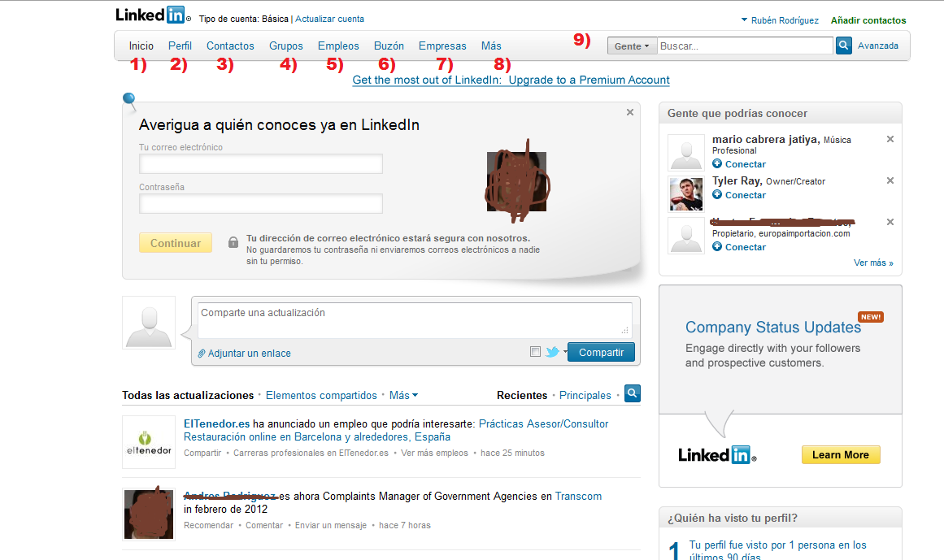Click Adjuntar un enlace link
The image size is (944, 560).
(250, 353)
